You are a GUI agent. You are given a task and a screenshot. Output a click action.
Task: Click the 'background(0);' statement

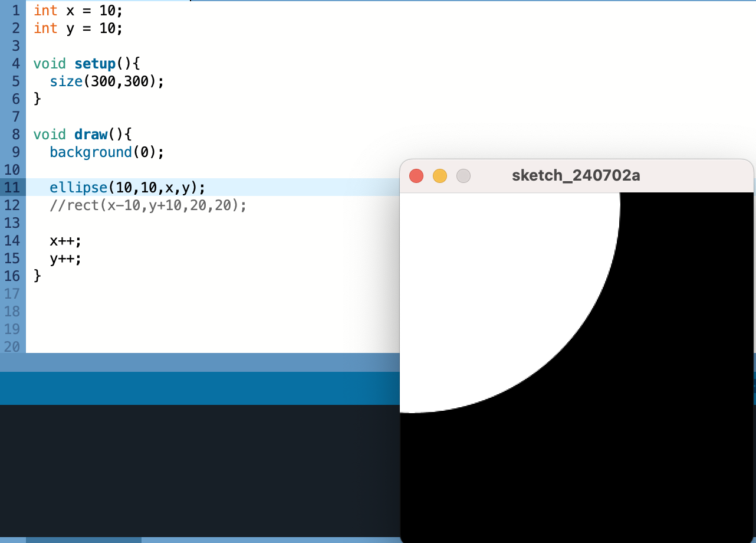pyautogui.click(x=107, y=152)
